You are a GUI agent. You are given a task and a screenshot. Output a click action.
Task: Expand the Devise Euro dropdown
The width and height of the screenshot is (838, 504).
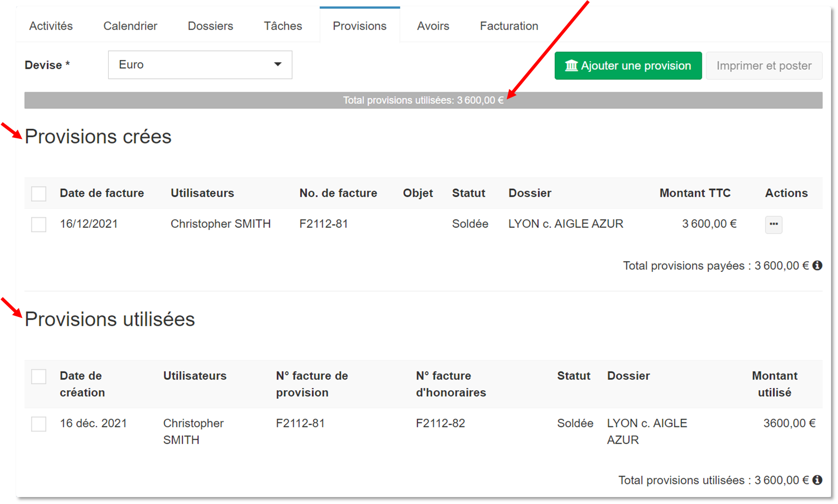point(200,65)
